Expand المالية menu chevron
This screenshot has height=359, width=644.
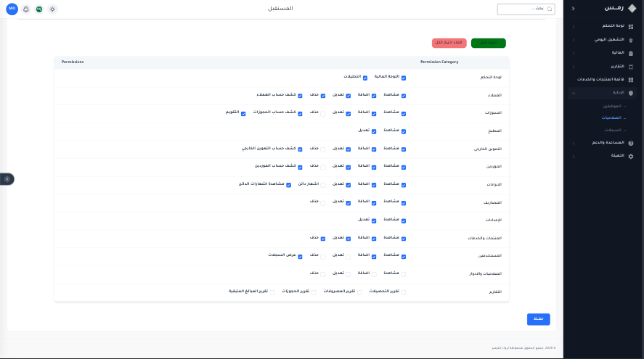coord(574,54)
